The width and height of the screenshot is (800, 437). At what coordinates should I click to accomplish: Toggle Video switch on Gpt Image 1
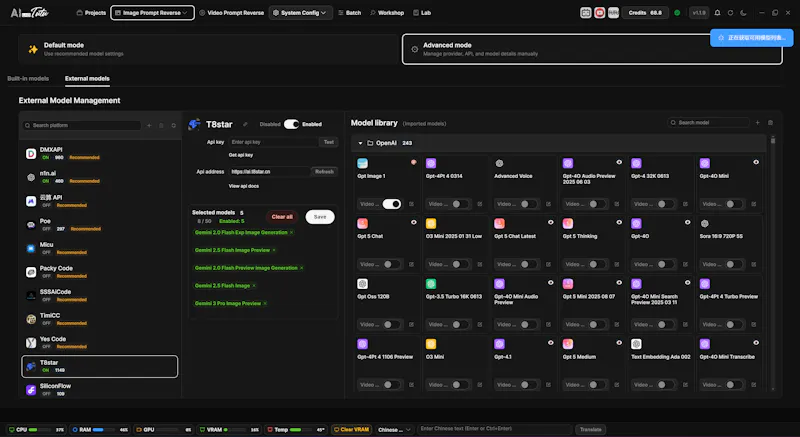[x=391, y=204]
